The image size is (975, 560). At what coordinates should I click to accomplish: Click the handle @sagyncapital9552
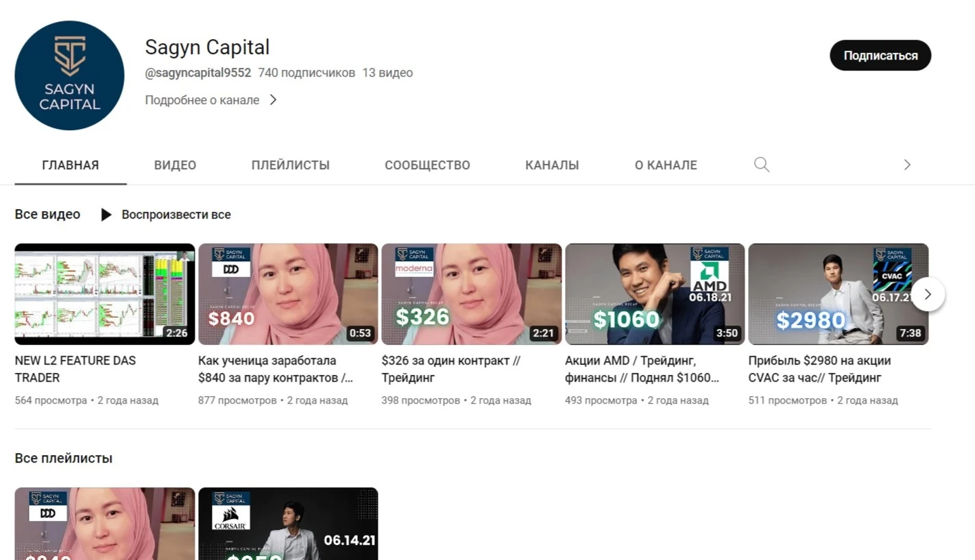coord(198,73)
